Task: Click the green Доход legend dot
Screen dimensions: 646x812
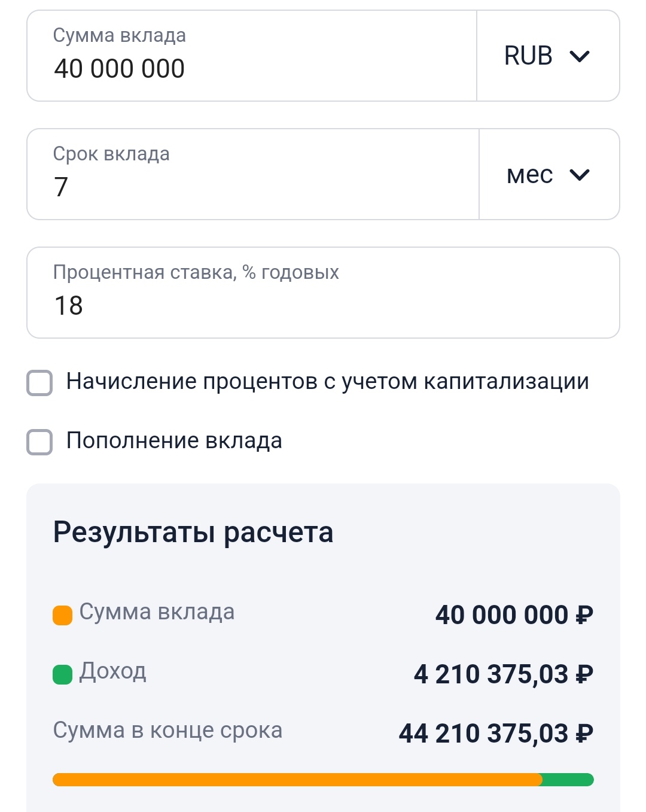Action: point(62,674)
